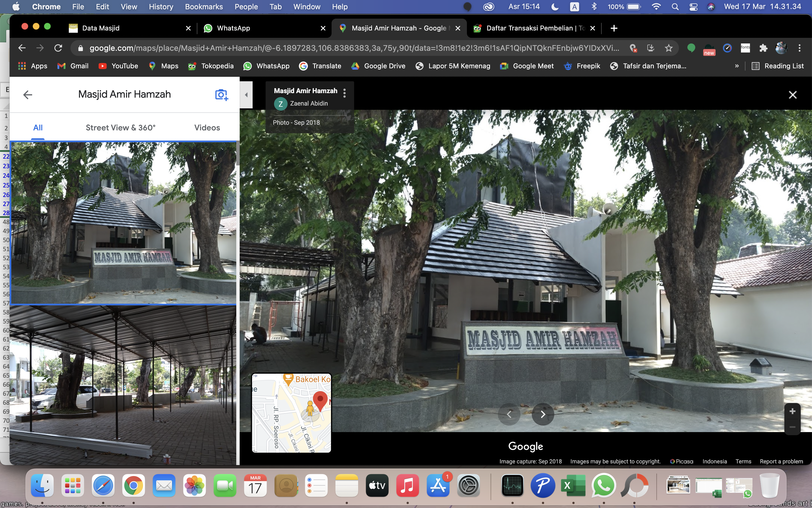Open a new browser tab
812x508 pixels.
(614, 28)
